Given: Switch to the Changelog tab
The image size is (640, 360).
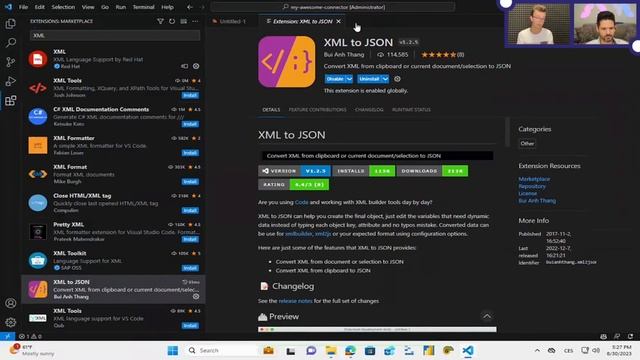Looking at the screenshot, I should pyautogui.click(x=369, y=110).
